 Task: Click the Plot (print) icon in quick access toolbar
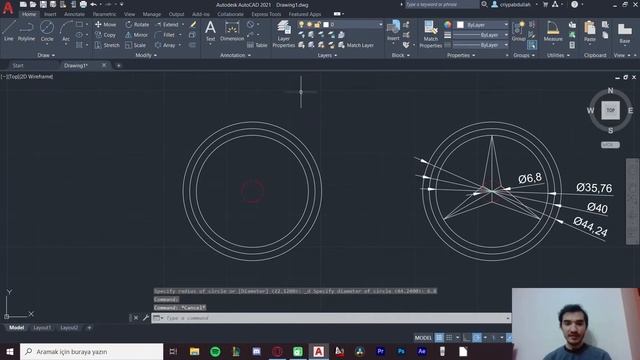click(83, 4)
